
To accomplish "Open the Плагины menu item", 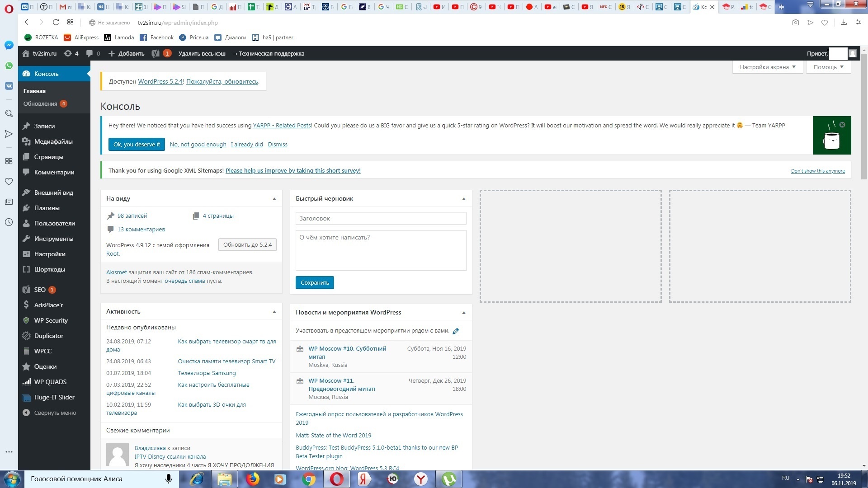I will [x=47, y=208].
